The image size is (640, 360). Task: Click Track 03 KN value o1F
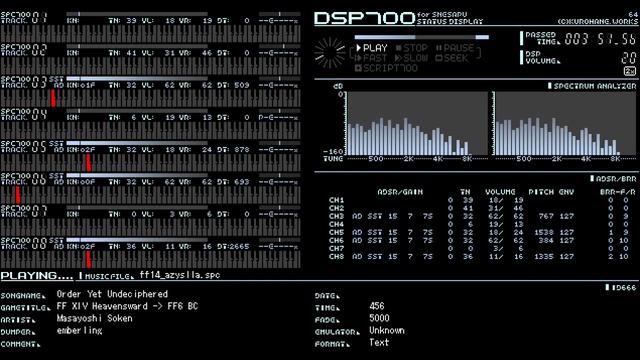point(87,85)
